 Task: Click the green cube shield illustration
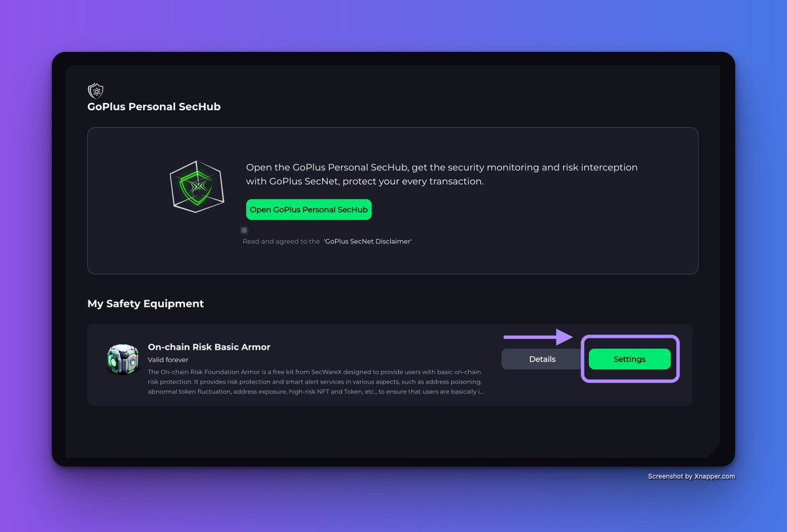tap(197, 186)
